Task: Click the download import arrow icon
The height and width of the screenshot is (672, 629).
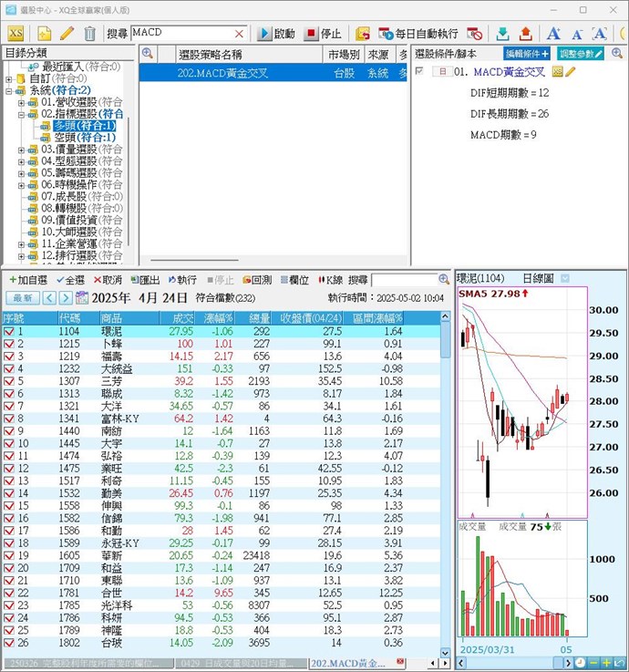Action: click(502, 34)
